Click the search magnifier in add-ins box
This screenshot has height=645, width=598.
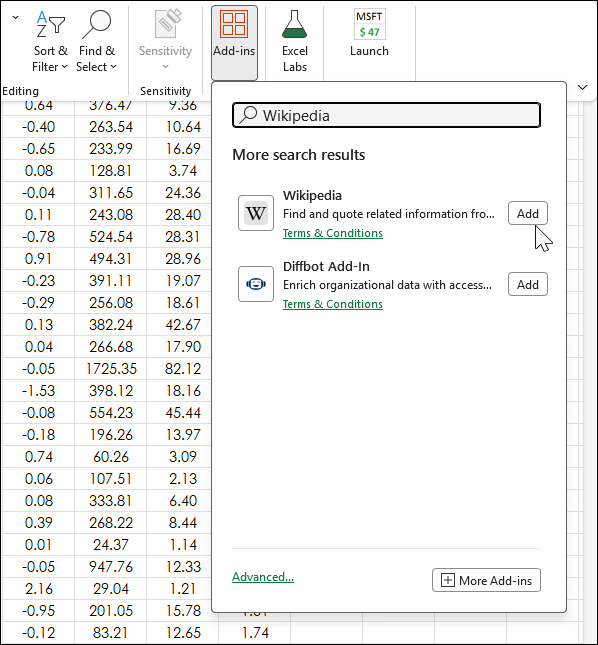click(x=249, y=115)
